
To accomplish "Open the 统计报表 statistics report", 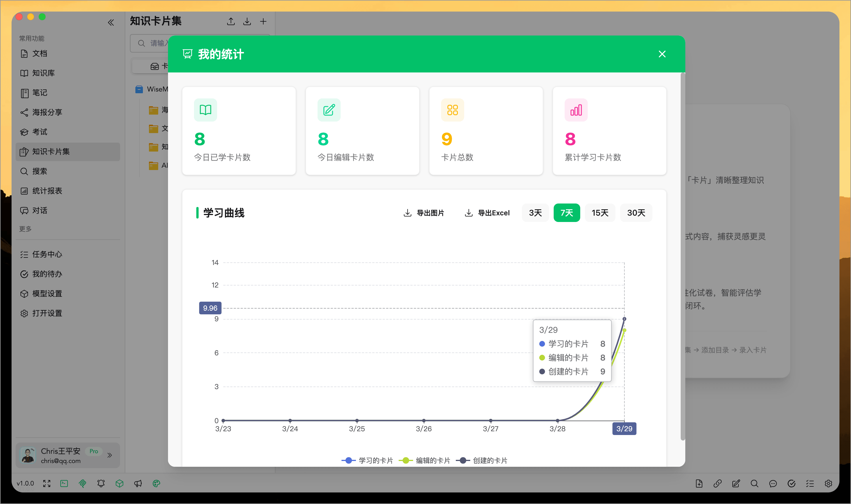I will 47,191.
